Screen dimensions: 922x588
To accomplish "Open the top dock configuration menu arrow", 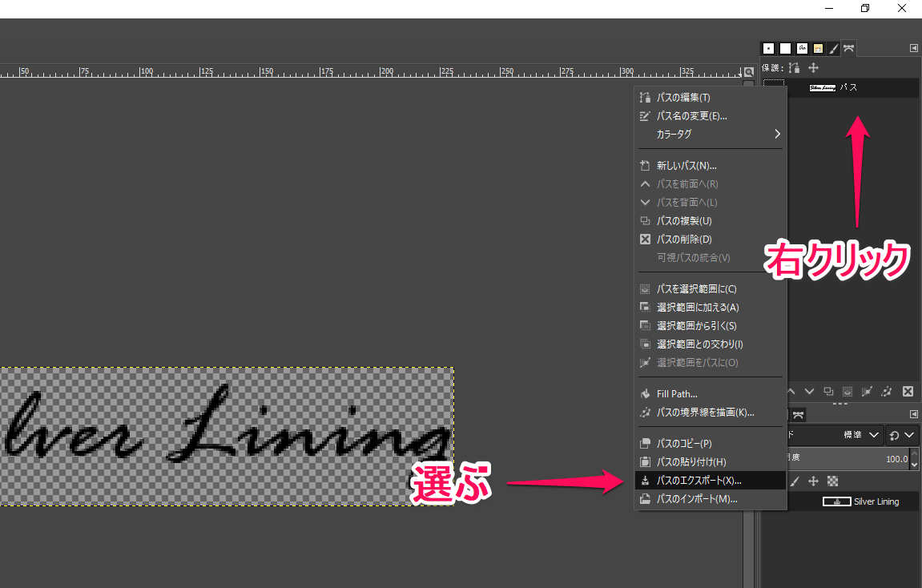I will tap(913, 48).
